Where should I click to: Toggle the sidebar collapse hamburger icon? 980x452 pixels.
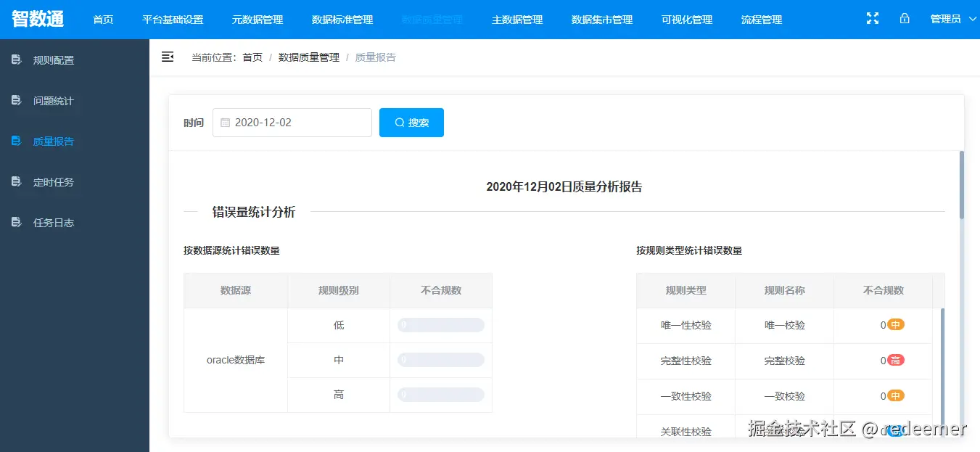coord(168,57)
